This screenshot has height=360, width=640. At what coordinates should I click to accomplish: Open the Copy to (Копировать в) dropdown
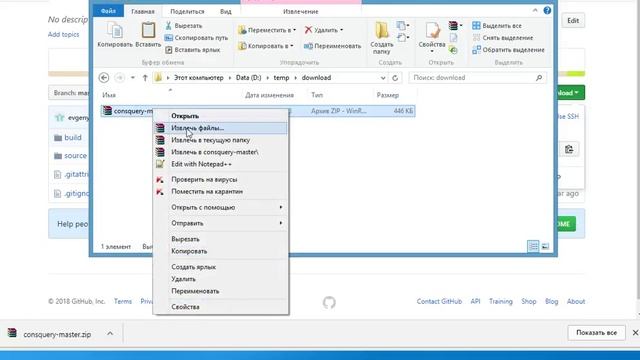(x=266, y=46)
